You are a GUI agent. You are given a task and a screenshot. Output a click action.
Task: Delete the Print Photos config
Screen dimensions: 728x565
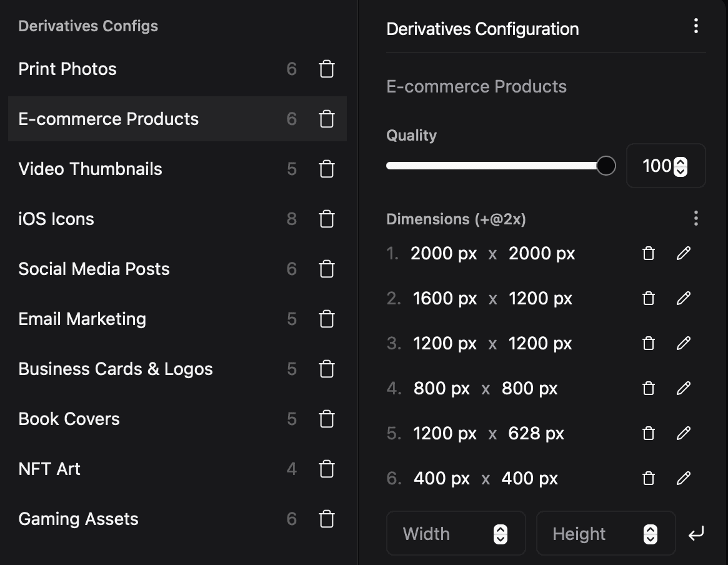pos(326,69)
